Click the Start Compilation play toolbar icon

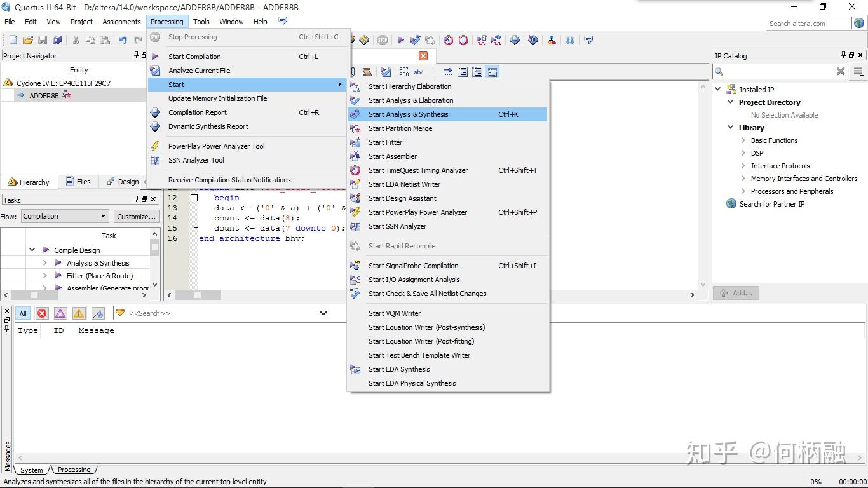400,40
